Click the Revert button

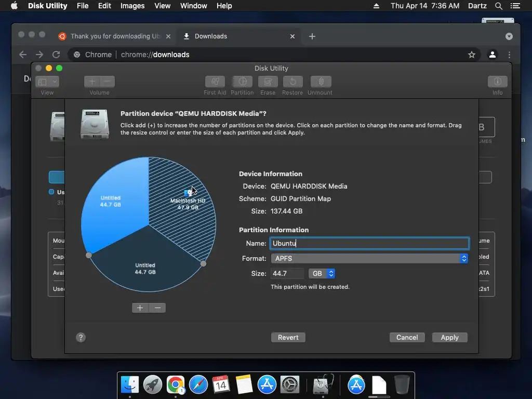[288, 337]
